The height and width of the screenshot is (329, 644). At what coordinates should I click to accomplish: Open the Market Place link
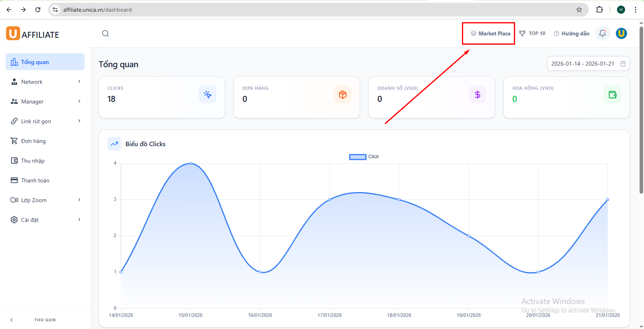coord(491,33)
